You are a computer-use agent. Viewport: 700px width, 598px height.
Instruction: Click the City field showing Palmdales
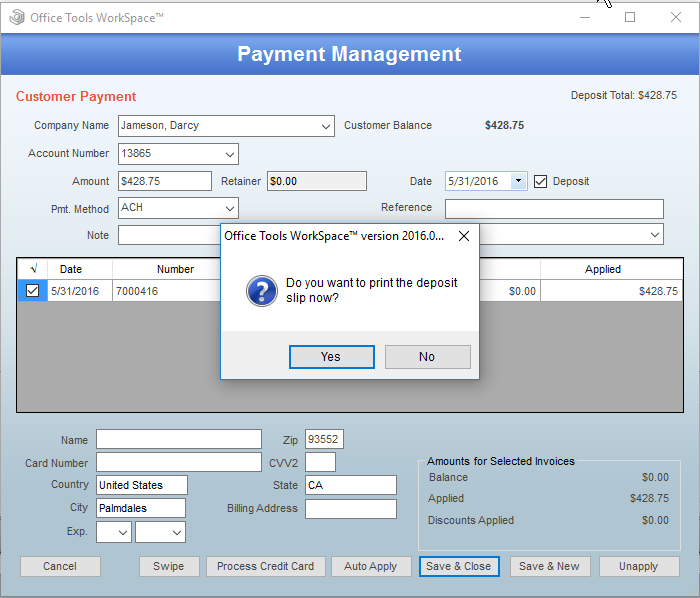[141, 508]
